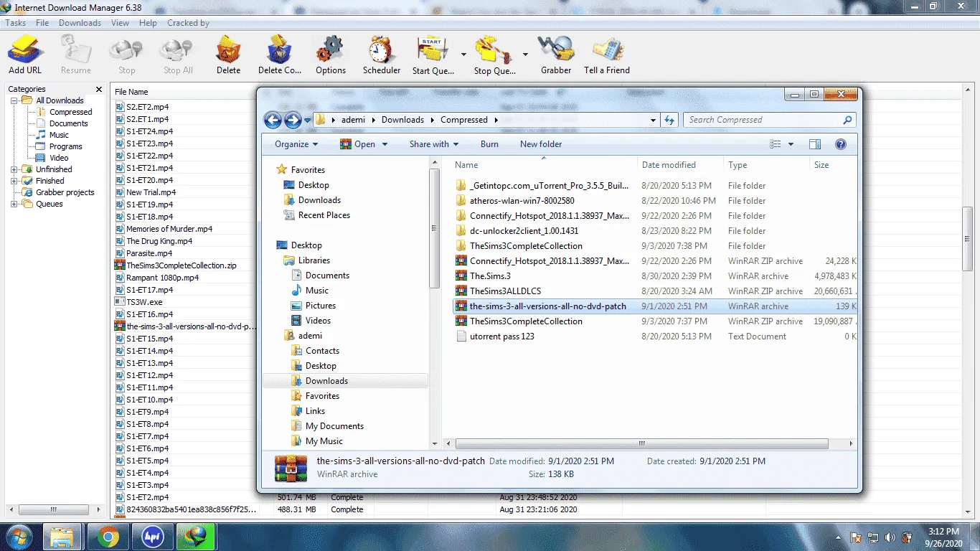Close the Categories panel
Viewport: 980px width, 551px height.
pos(99,89)
